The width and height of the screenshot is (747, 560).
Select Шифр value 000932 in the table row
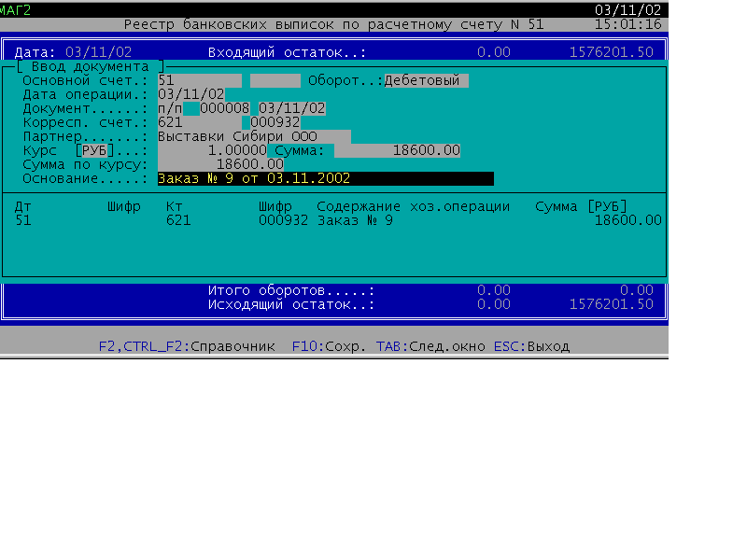pyautogui.click(x=283, y=220)
